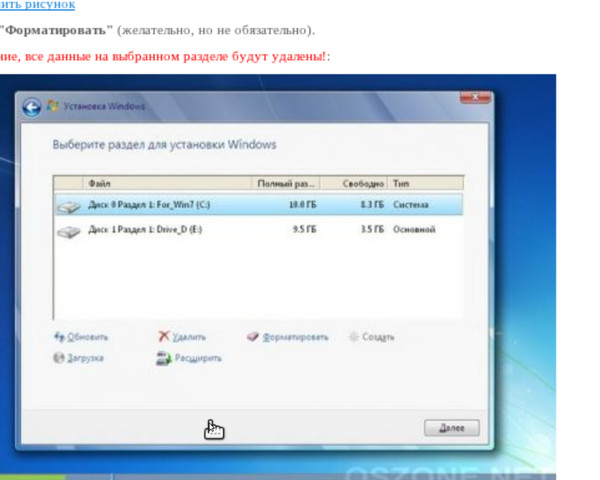Sort by the Файл column header
Screen dimensions: 600x480
point(167,183)
